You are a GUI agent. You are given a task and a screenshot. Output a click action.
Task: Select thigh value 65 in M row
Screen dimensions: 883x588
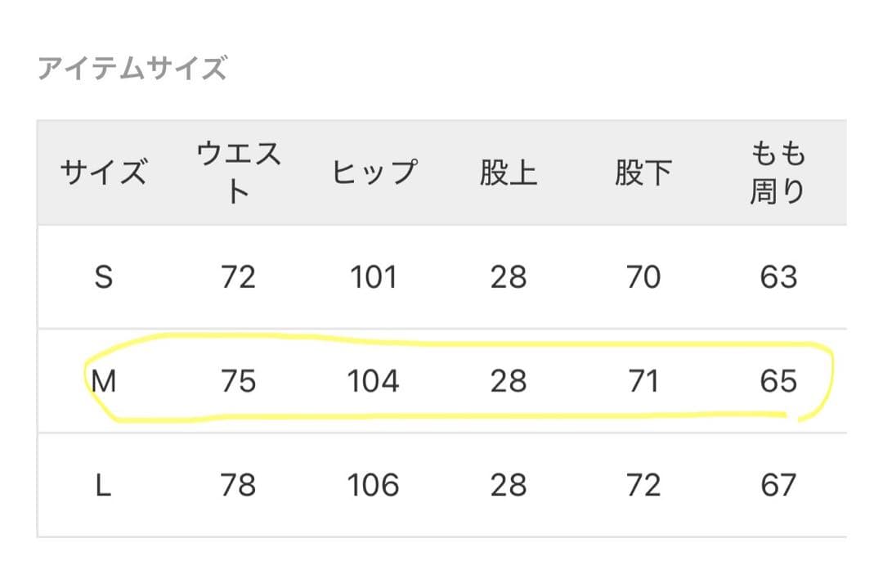pyautogui.click(x=778, y=381)
